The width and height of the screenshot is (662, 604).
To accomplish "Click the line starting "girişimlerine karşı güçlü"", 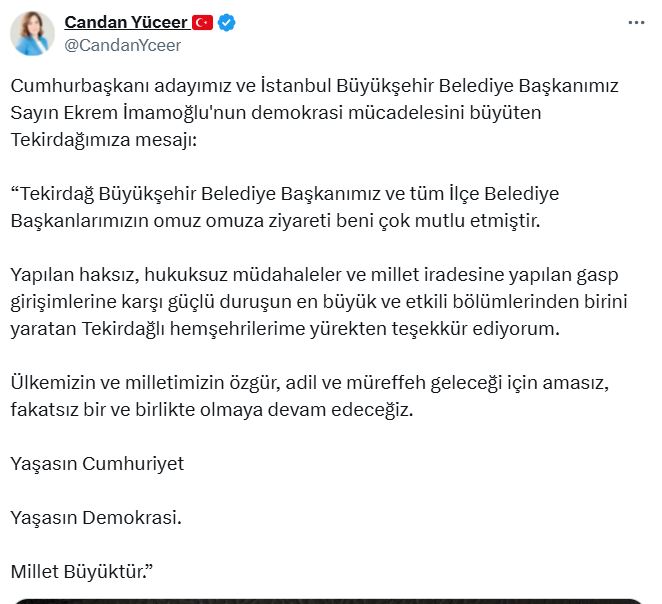I will pos(319,302).
